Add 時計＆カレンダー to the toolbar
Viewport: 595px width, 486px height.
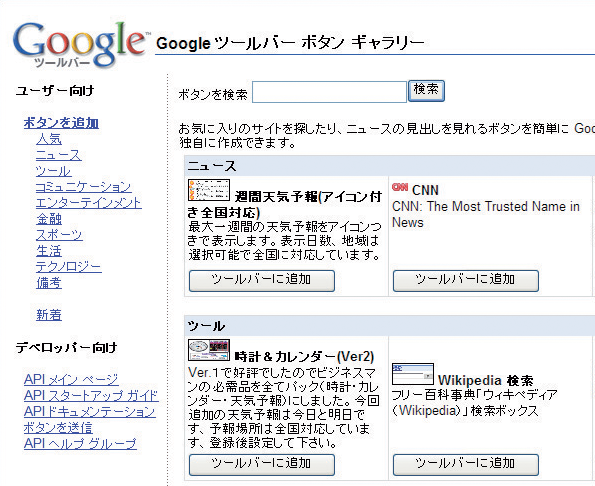(x=262, y=465)
